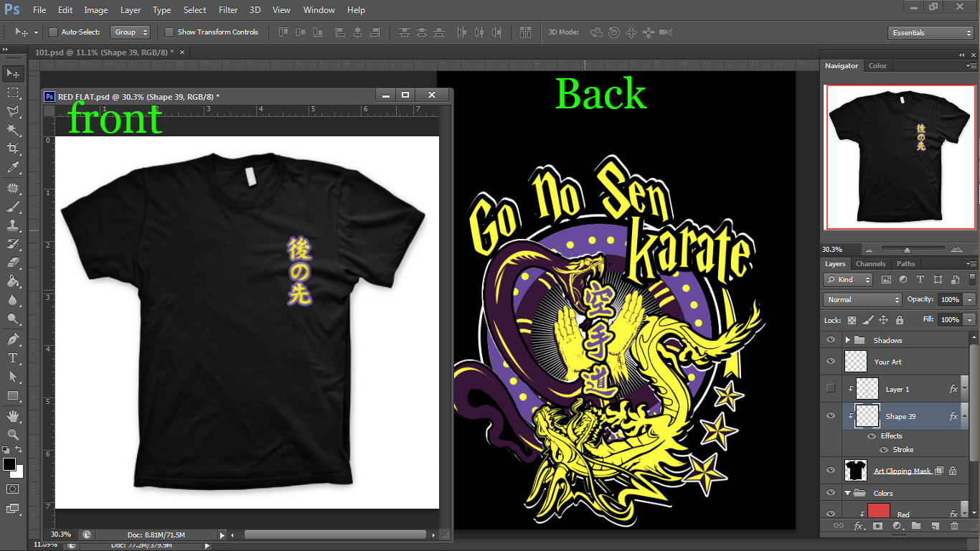Select the Move tool
The height and width of the screenshot is (551, 980).
coord(13,73)
